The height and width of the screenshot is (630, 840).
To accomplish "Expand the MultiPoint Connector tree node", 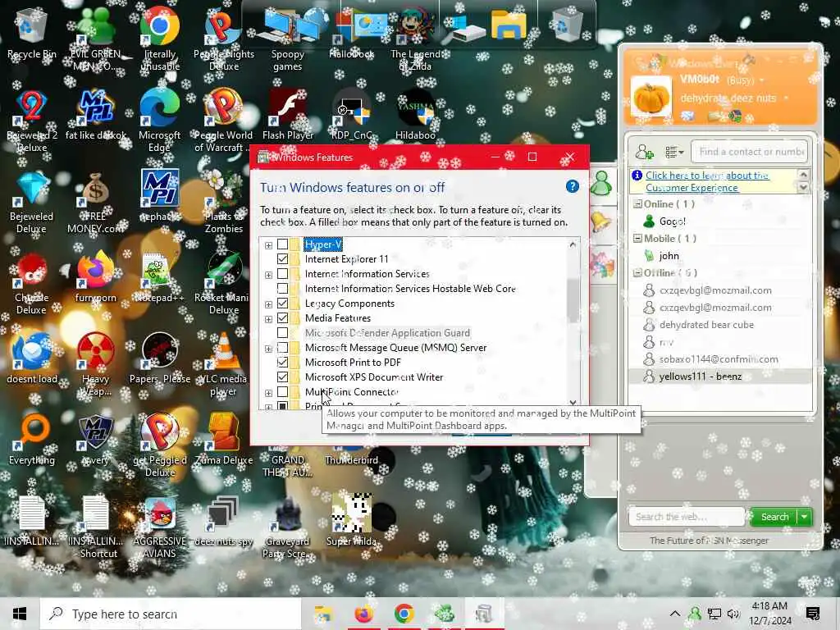I will (x=268, y=393).
